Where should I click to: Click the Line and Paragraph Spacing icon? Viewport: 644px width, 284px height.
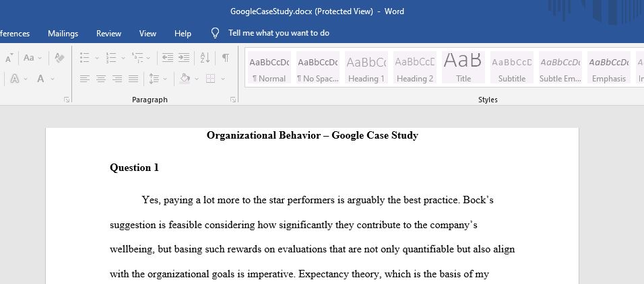click(154, 78)
